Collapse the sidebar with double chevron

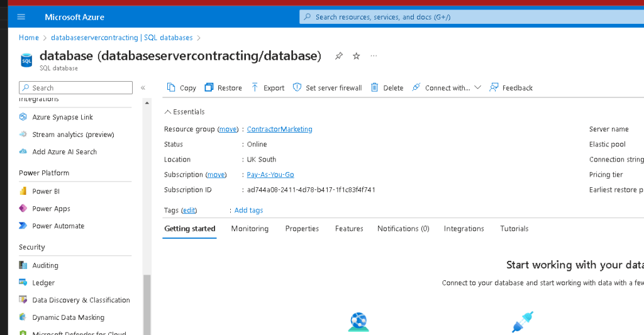143,88
